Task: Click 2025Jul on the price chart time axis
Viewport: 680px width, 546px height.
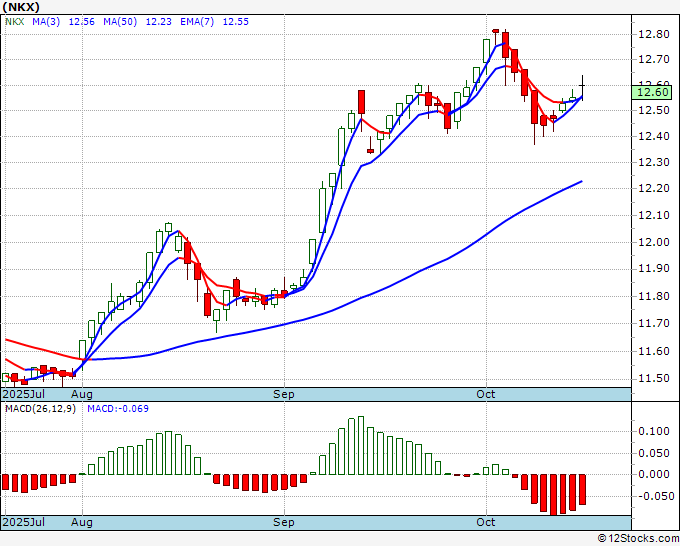Action: point(24,394)
